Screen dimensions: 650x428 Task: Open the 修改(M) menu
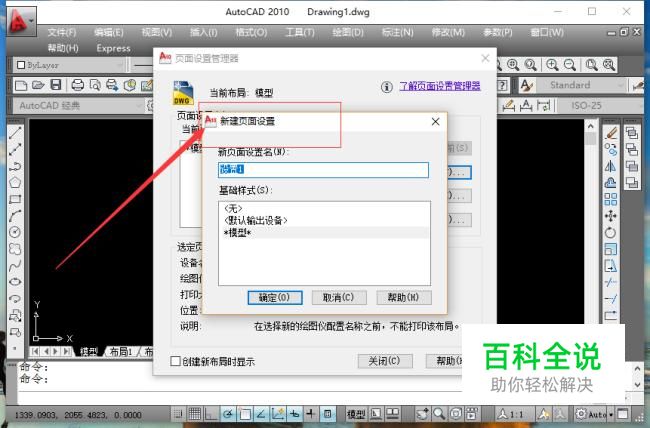(x=448, y=32)
